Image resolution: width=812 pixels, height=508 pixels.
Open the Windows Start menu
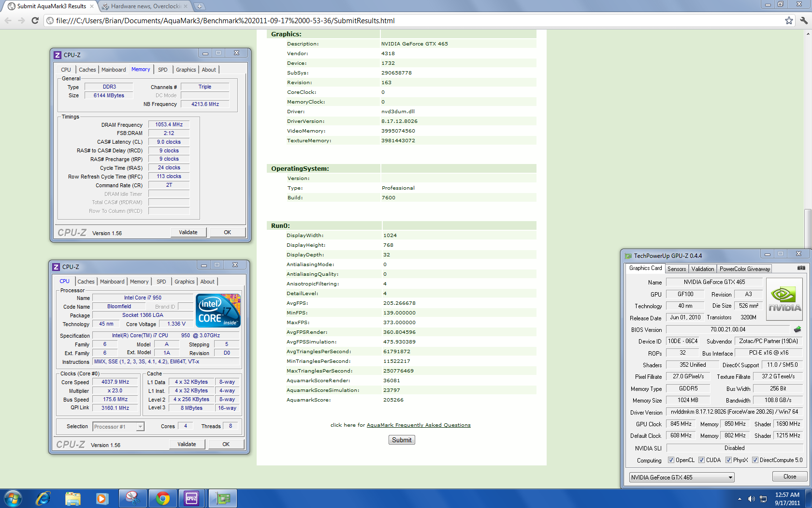point(13,498)
